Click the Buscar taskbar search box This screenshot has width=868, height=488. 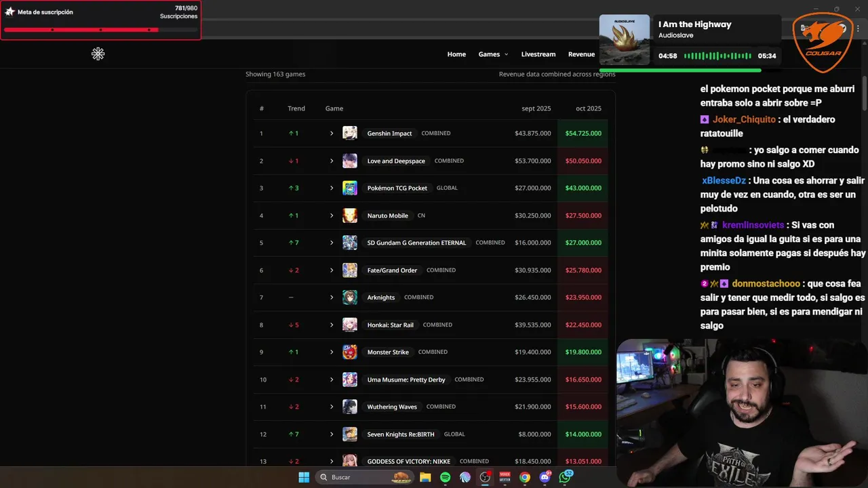(x=366, y=477)
